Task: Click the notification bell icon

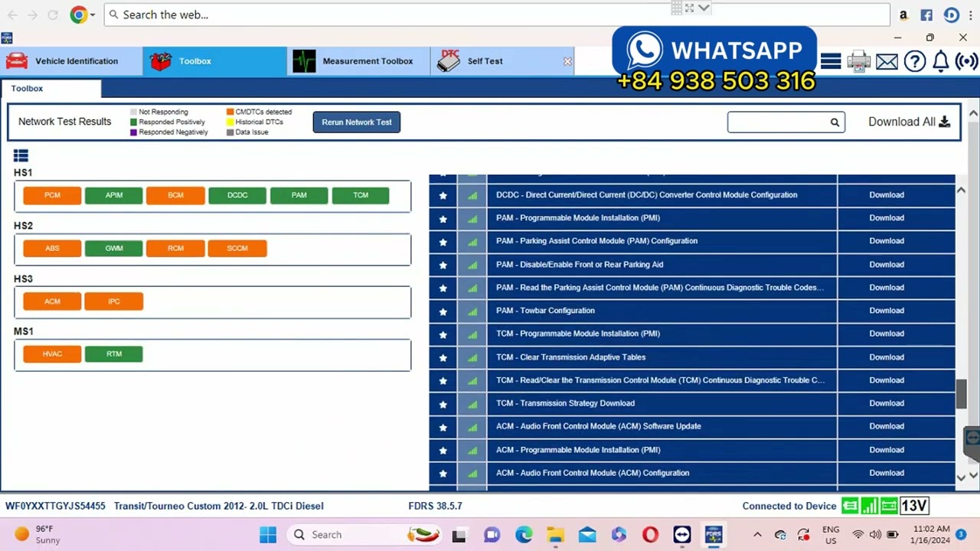Action: [941, 61]
